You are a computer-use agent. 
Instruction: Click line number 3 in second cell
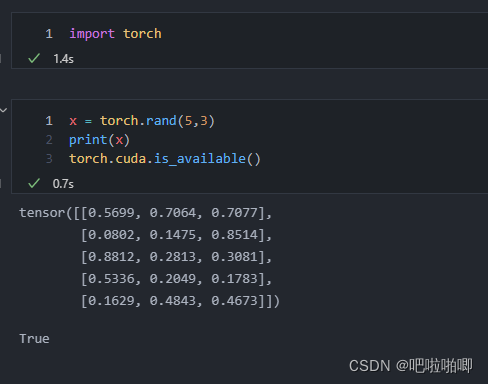click(49, 159)
